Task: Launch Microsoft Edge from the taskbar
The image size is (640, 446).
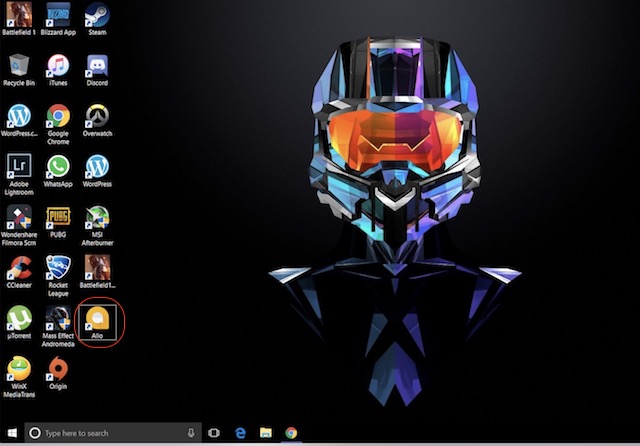Action: [240, 433]
